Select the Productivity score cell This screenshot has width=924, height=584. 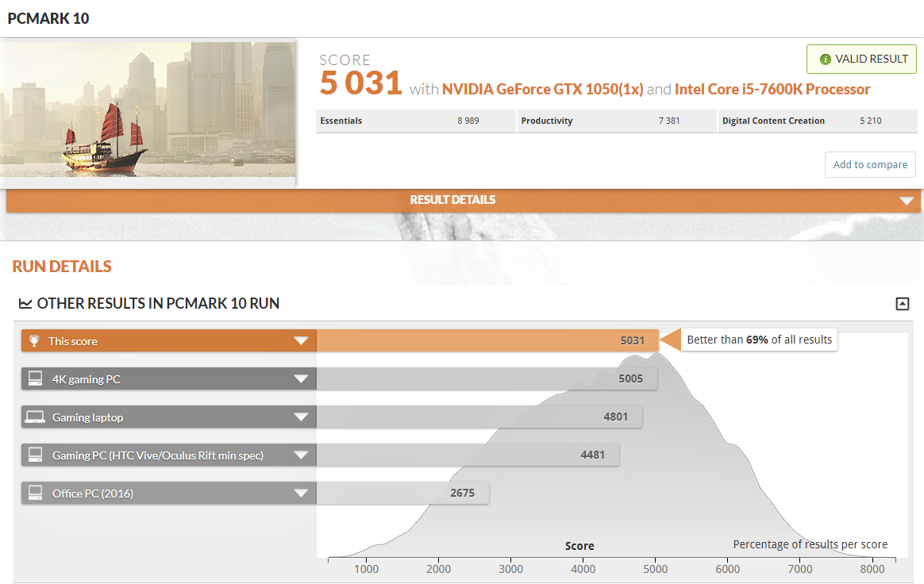[x=616, y=121]
